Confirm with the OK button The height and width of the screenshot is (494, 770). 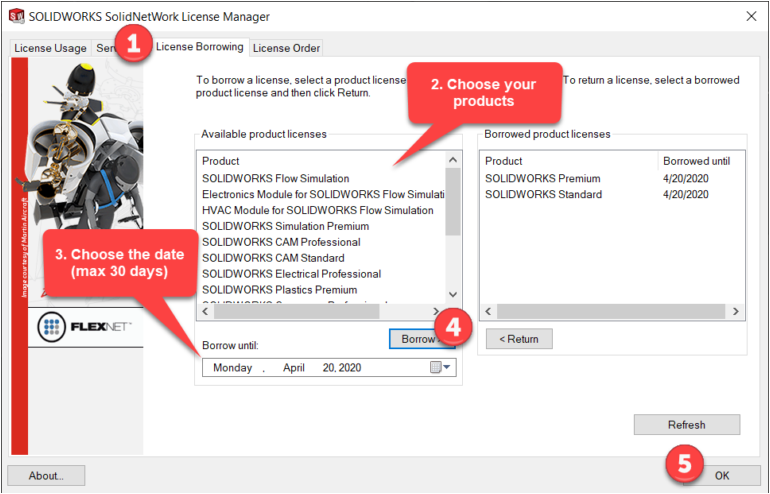[x=722, y=475]
